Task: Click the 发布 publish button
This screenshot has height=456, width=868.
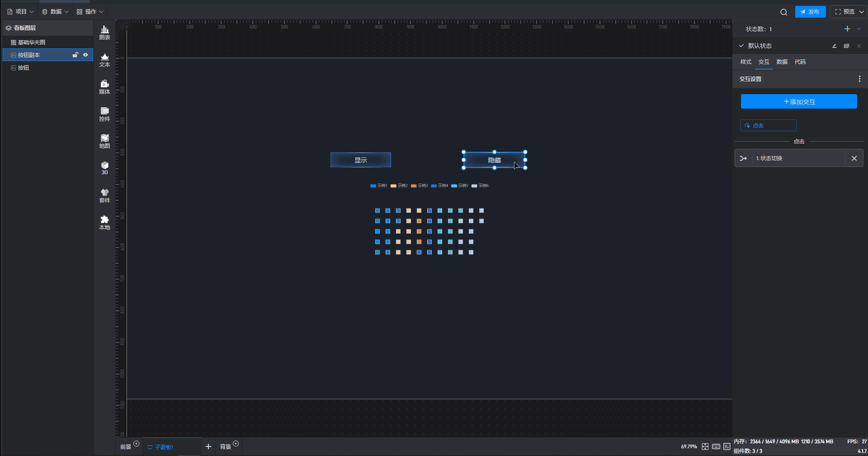Action: (810, 12)
